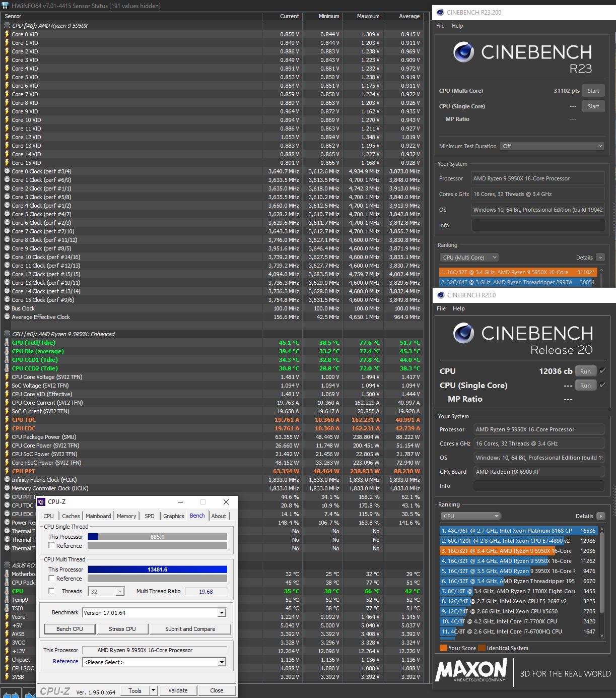Open R23 ranking CPU (Multi Core) dropdown
Viewport: 616px width, 698px height.
[469, 258]
